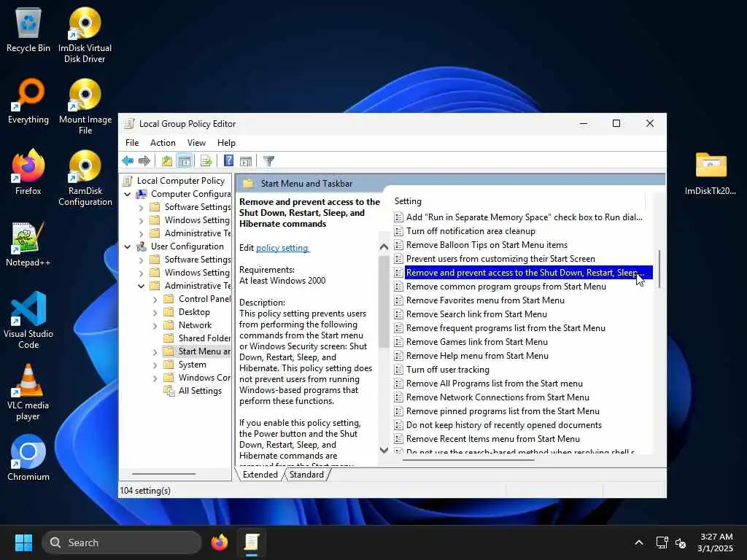747x560 pixels.
Task: Select VLC media player desktop shortcut
Action: (x=28, y=392)
